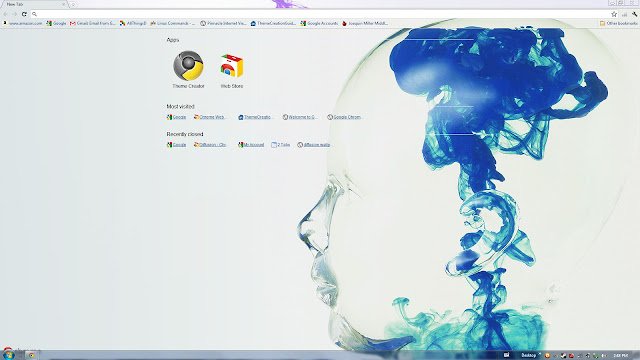Screen dimensions: 640x360
Task: Open the ThemeCreationGuide bookmark
Action: pyautogui.click(x=273, y=24)
